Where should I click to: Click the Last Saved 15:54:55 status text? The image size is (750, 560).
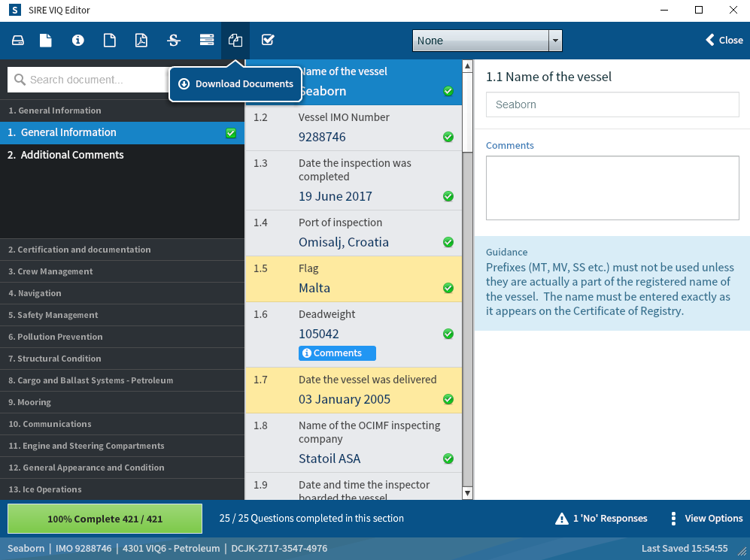(x=685, y=549)
